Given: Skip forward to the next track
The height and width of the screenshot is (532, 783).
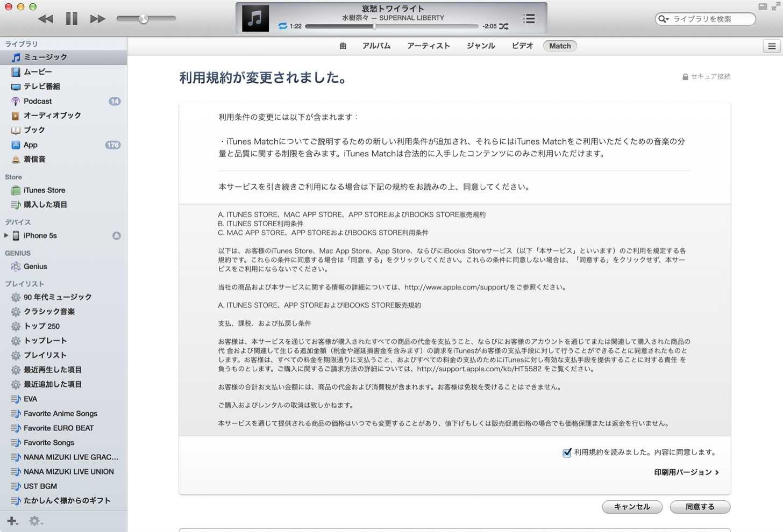Looking at the screenshot, I should click(97, 19).
